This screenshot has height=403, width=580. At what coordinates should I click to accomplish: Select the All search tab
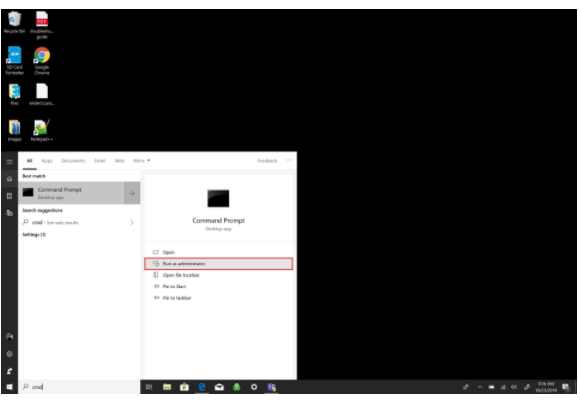click(x=29, y=161)
